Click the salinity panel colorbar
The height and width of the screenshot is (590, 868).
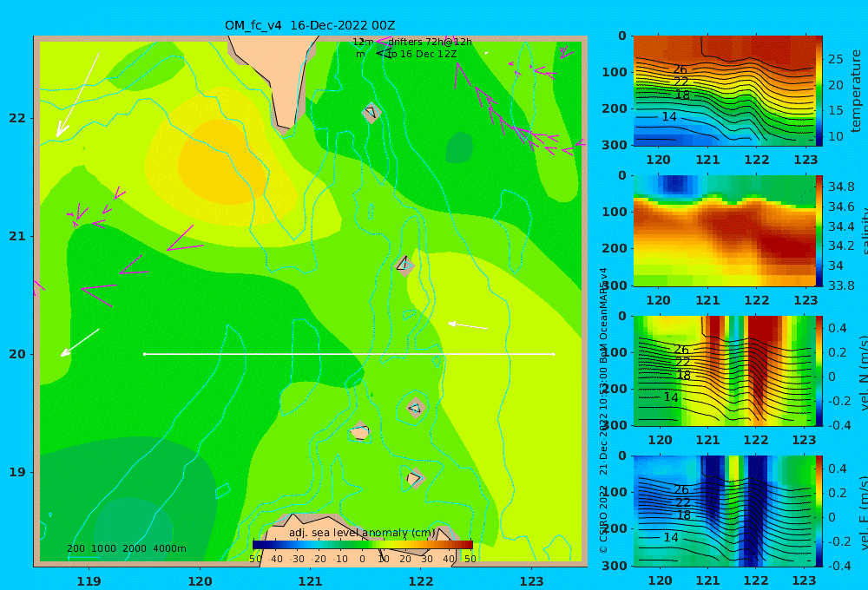(819, 231)
